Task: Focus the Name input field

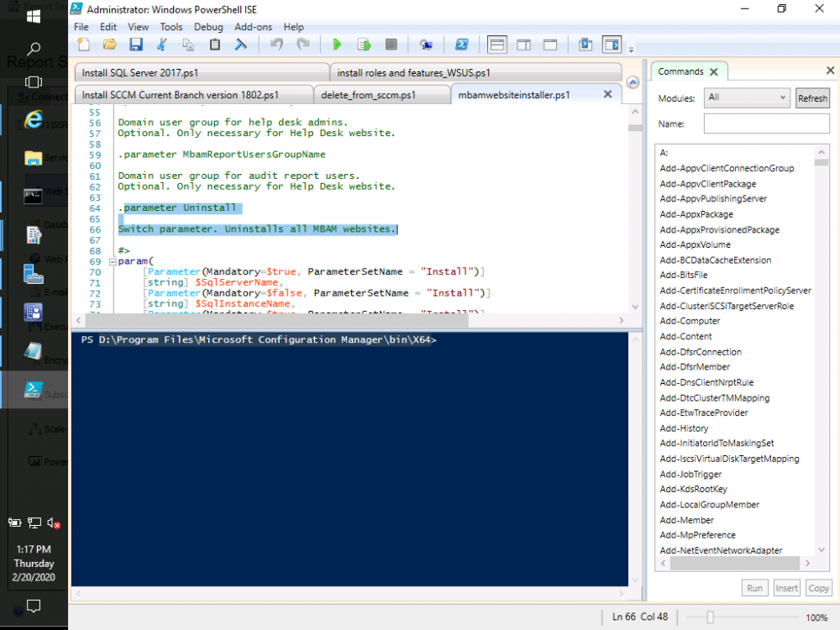Action: pyautogui.click(x=767, y=123)
